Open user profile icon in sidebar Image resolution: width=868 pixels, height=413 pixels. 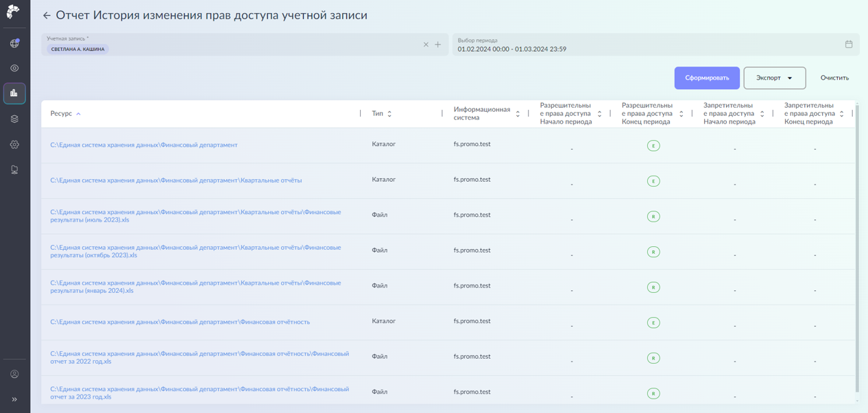pos(14,375)
